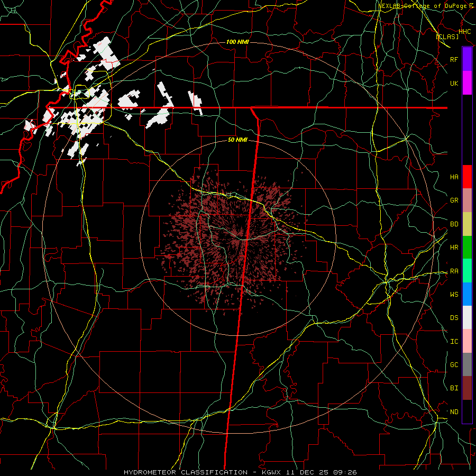Click the 09:26 timestamp
476x476 pixels.
point(346,472)
